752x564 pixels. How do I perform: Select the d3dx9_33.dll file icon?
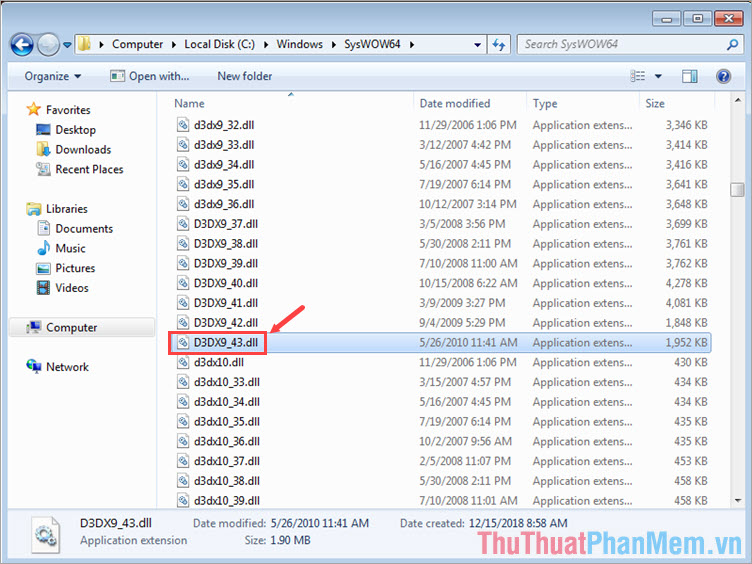(x=183, y=145)
